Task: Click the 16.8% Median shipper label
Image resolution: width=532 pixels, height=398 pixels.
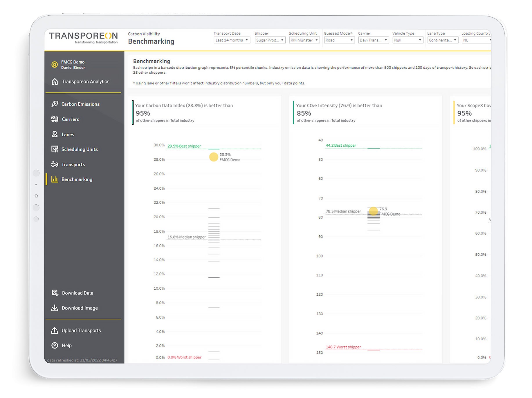Action: coord(186,237)
